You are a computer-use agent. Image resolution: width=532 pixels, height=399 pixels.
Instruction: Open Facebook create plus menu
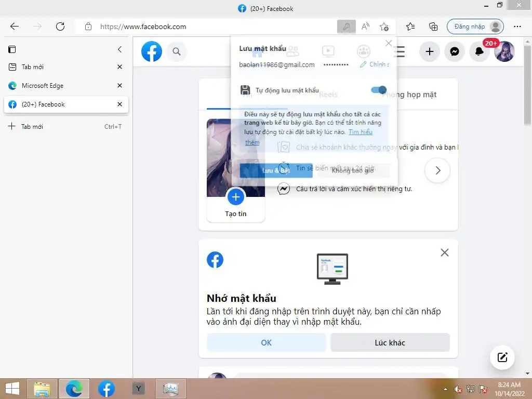tap(430, 51)
